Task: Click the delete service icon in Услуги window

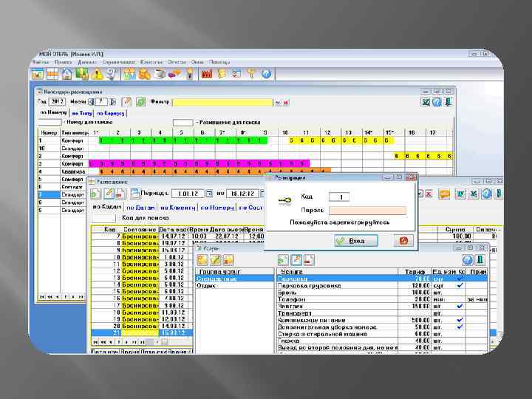Action: [x=308, y=260]
